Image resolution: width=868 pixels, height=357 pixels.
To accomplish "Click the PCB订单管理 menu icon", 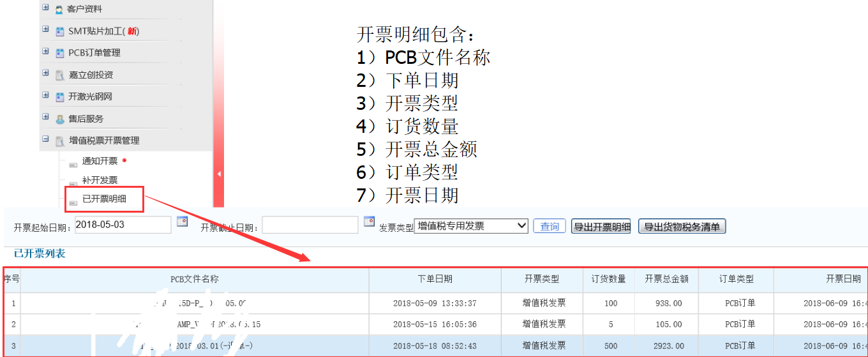I will [x=59, y=53].
